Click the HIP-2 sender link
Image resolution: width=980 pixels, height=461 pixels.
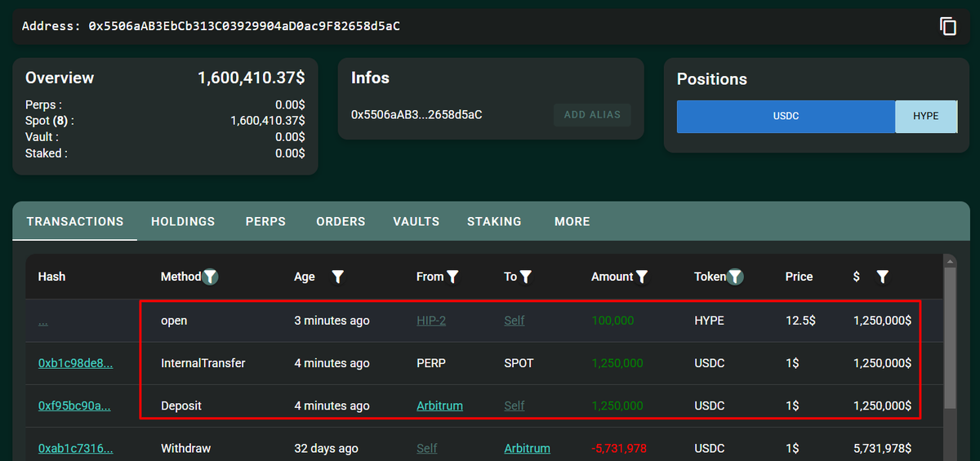click(431, 321)
